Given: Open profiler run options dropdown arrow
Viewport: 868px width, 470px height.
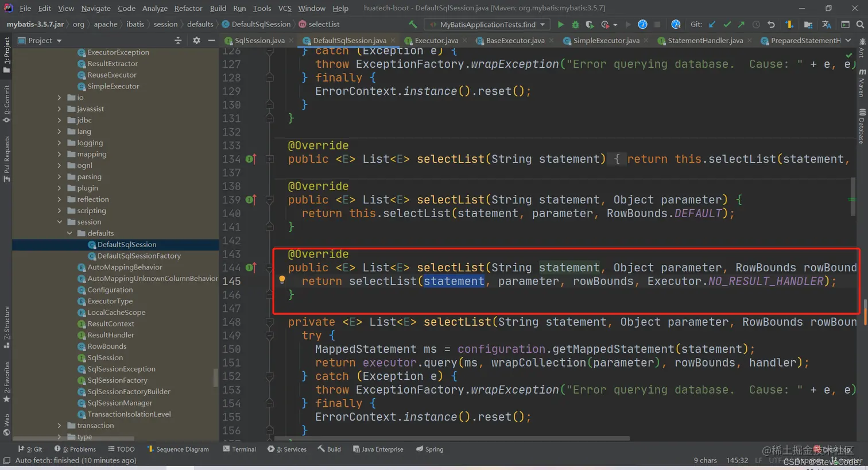Looking at the screenshot, I should pyautogui.click(x=615, y=25).
